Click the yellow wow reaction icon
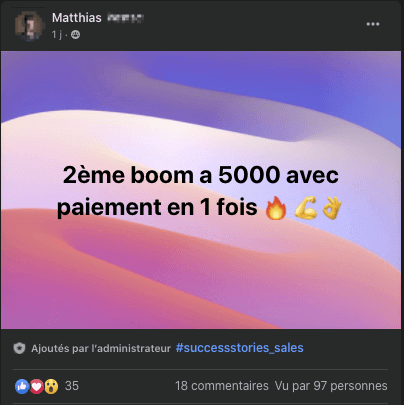This screenshot has width=404, height=405. (51, 386)
